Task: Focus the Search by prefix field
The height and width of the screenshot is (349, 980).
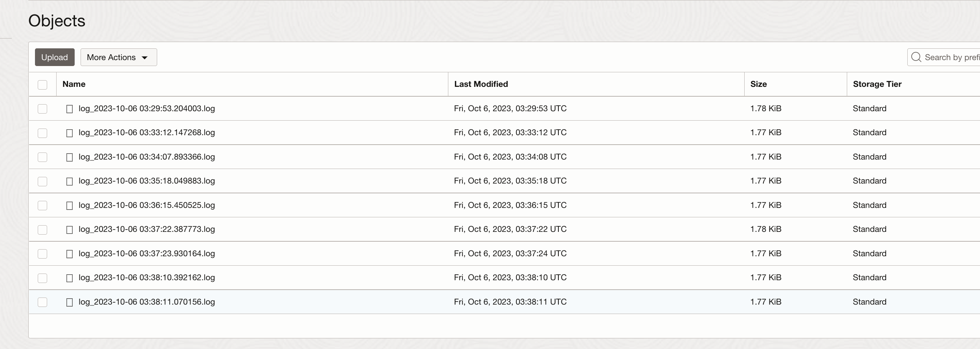Action: pos(951,57)
